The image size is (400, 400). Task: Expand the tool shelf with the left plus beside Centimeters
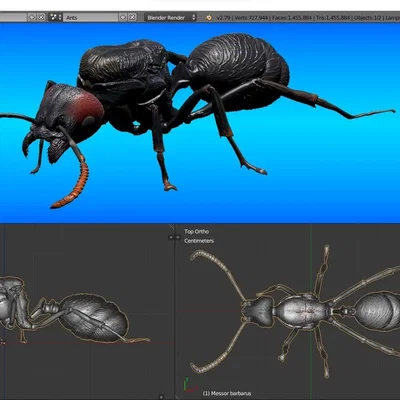[x=171, y=237]
